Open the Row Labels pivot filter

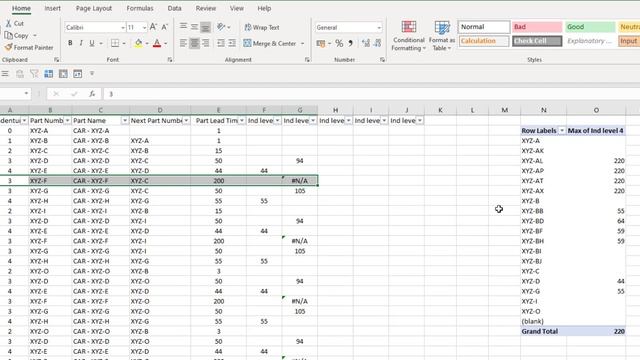point(562,131)
